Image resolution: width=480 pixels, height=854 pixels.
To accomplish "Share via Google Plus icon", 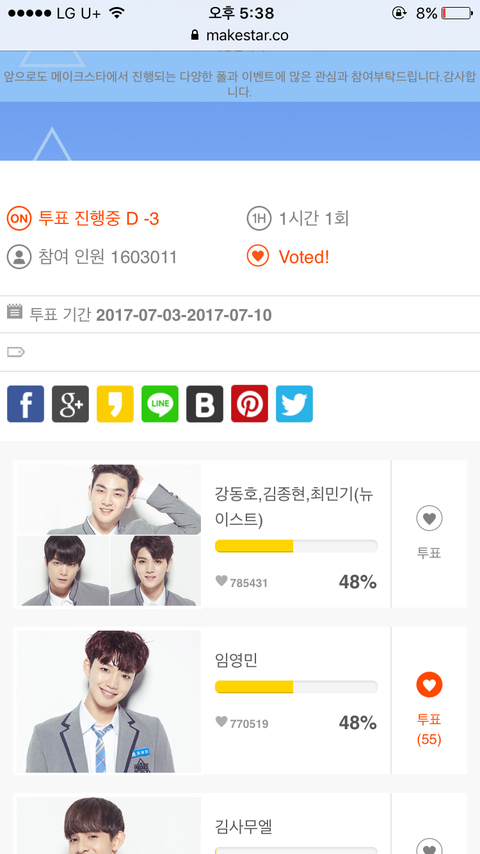I will pos(70,404).
